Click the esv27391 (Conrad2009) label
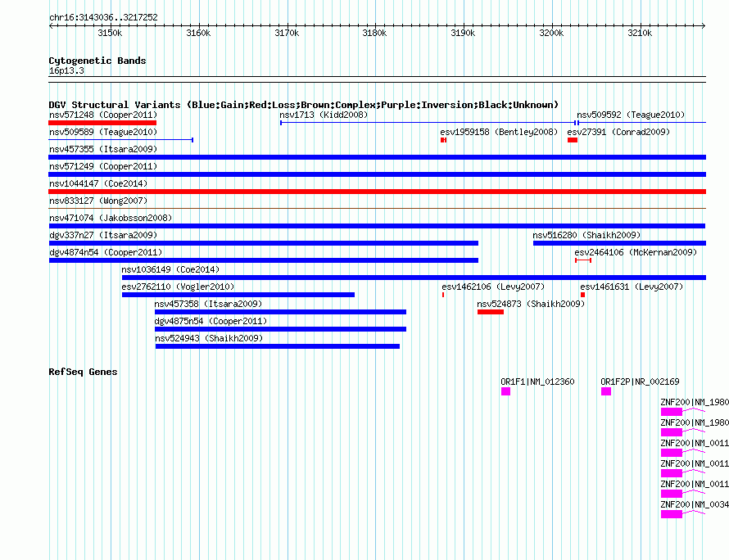 [618, 132]
